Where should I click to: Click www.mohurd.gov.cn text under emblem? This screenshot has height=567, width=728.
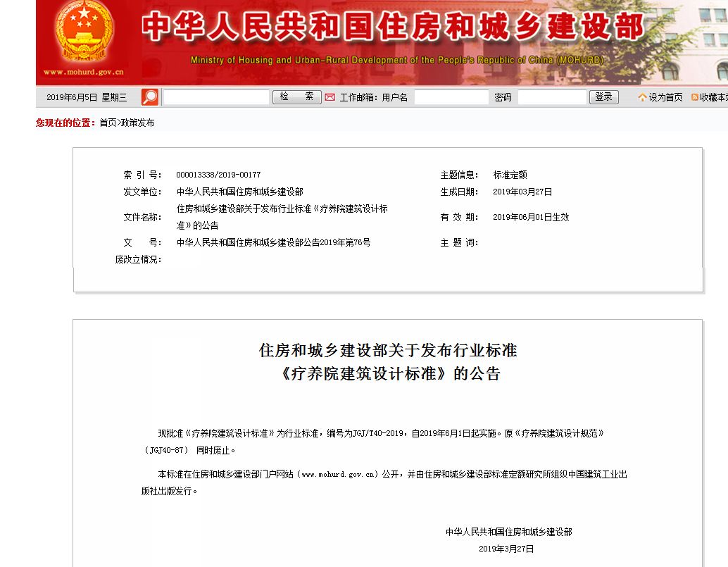coord(84,72)
